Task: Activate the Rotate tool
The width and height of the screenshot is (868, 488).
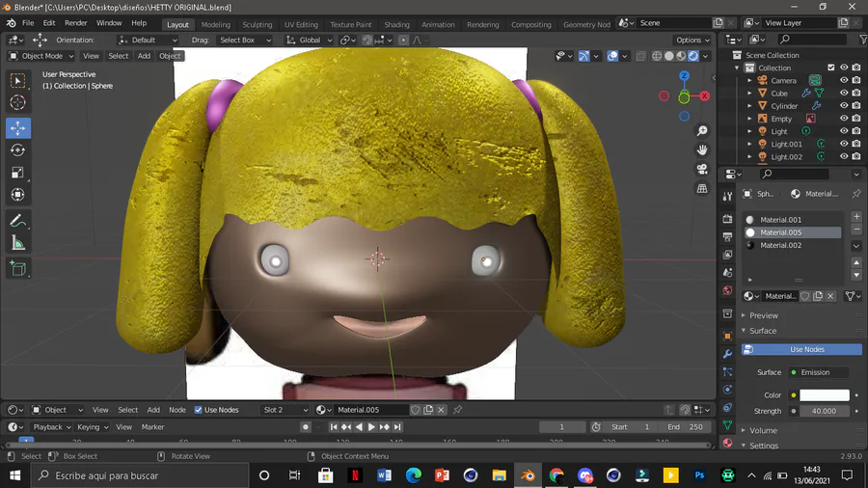Action: [x=17, y=149]
